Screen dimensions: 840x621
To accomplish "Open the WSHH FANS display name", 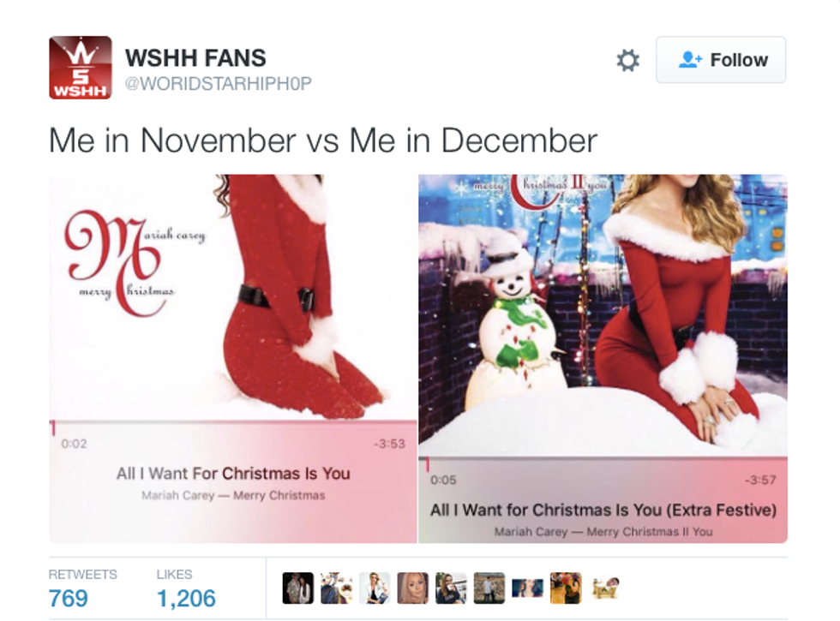I will tap(195, 58).
